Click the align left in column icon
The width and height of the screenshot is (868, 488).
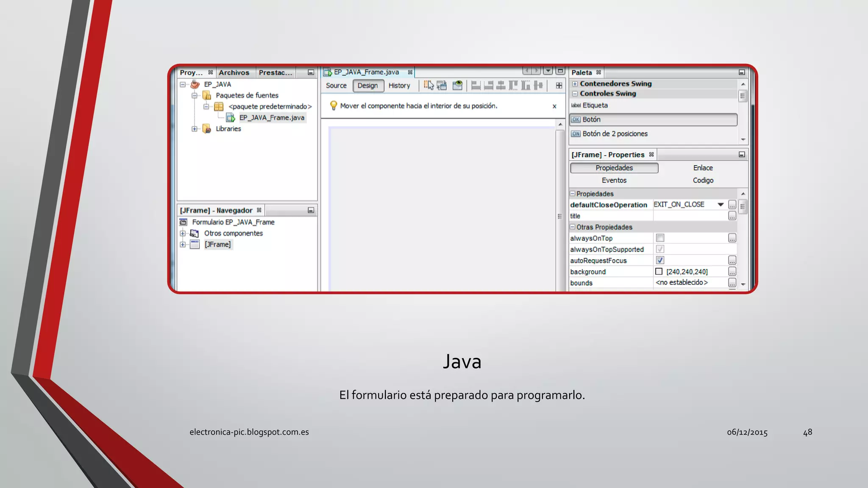(476, 86)
